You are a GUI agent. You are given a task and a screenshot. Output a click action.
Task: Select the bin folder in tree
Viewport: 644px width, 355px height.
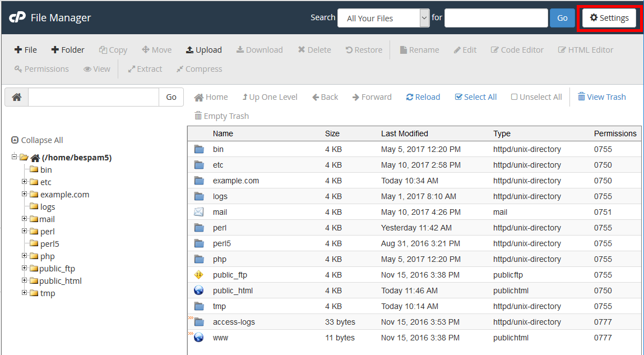pos(46,170)
